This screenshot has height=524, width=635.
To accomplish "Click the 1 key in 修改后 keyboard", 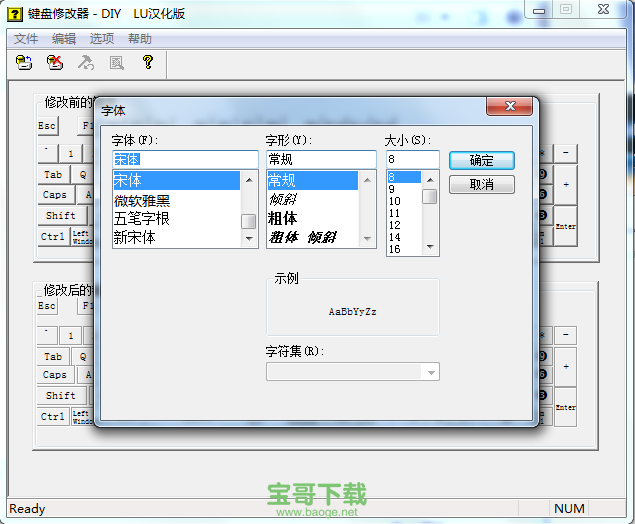I will click(71, 335).
